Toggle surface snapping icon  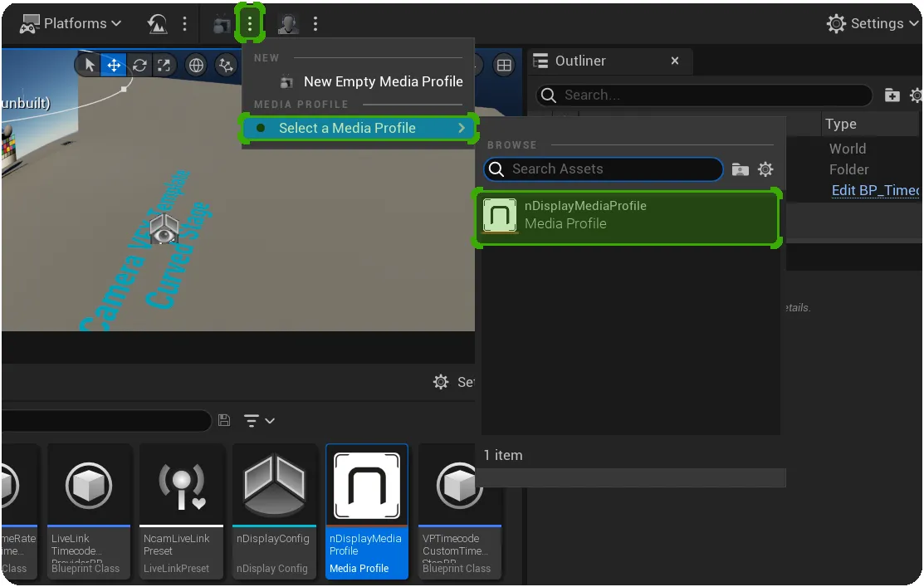[226, 65]
